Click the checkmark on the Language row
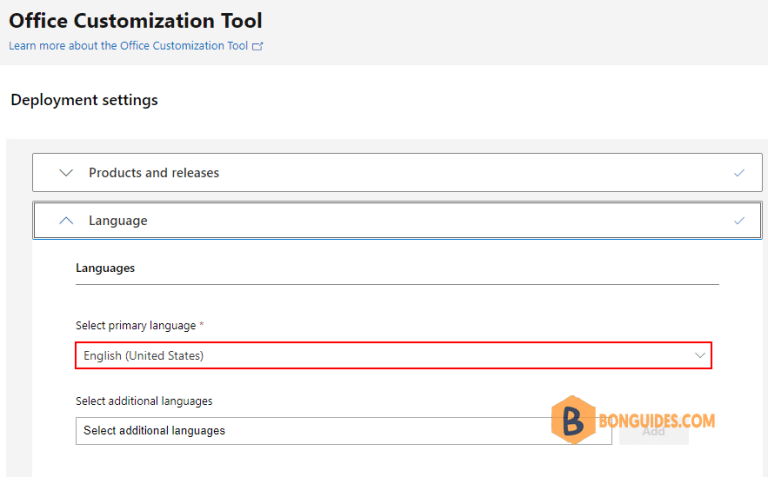The image size is (768, 477). pyautogui.click(x=739, y=221)
